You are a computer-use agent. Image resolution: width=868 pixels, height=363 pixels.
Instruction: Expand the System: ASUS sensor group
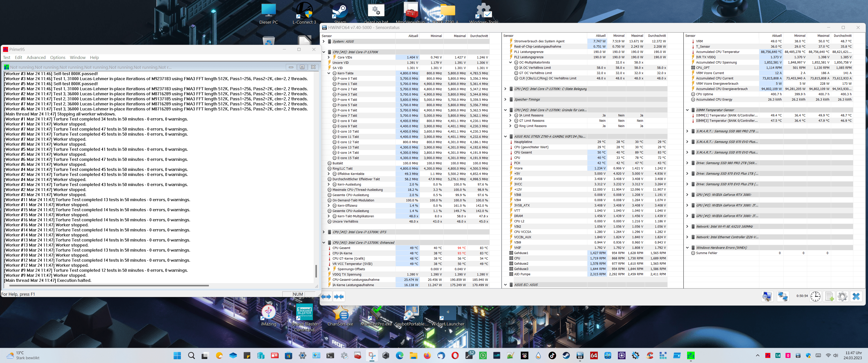pos(324,41)
